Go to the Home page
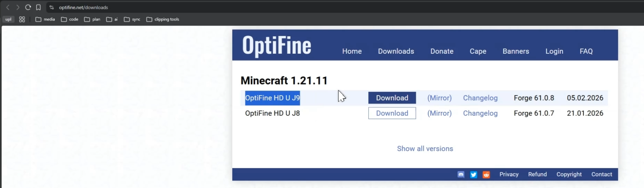The height and width of the screenshot is (188, 644). coord(352,51)
